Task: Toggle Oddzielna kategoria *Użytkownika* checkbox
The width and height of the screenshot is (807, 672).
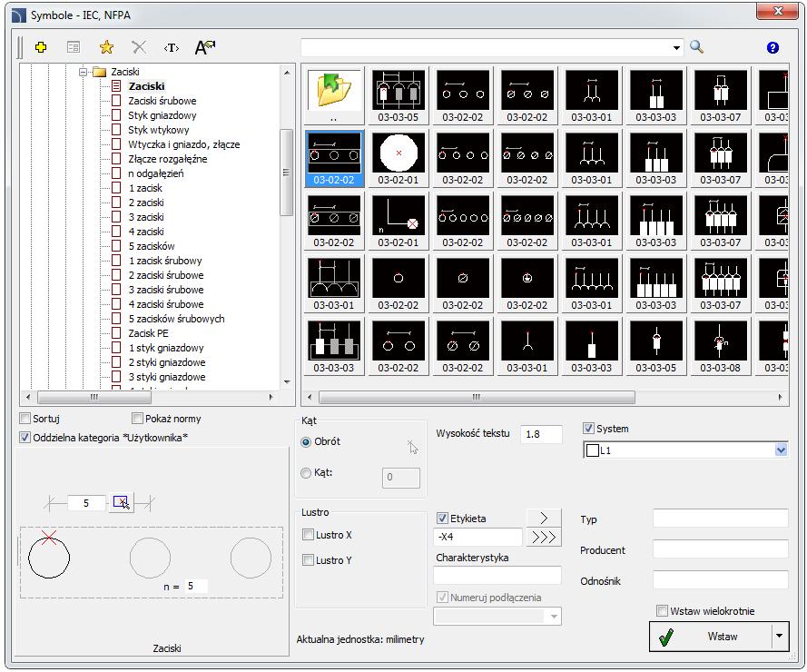Action: coord(25,437)
